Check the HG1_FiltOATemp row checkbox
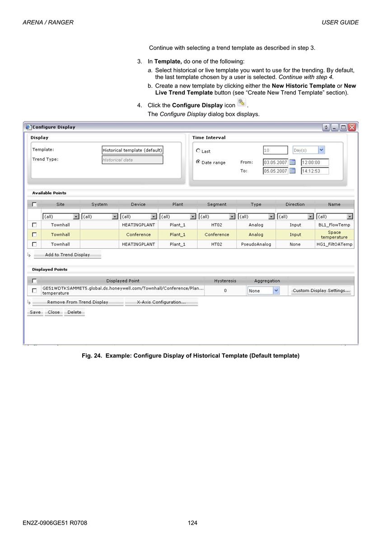The height and width of the screenshot is (554, 392). [34, 244]
